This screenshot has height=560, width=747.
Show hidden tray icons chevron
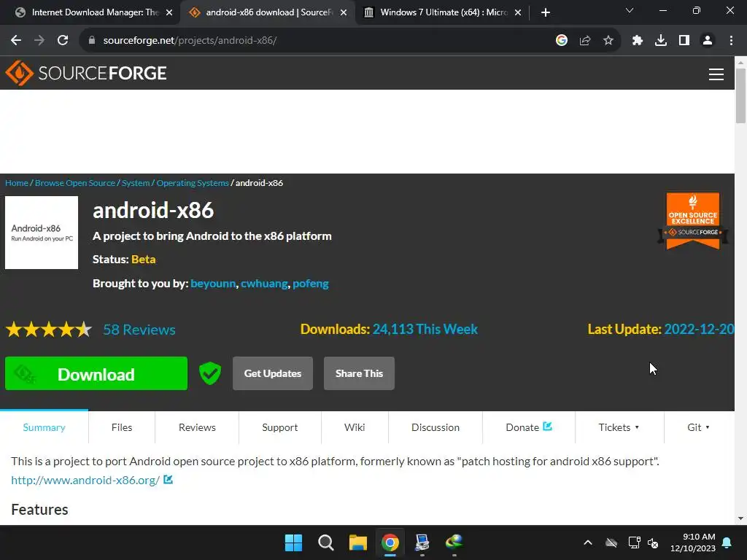coord(588,542)
